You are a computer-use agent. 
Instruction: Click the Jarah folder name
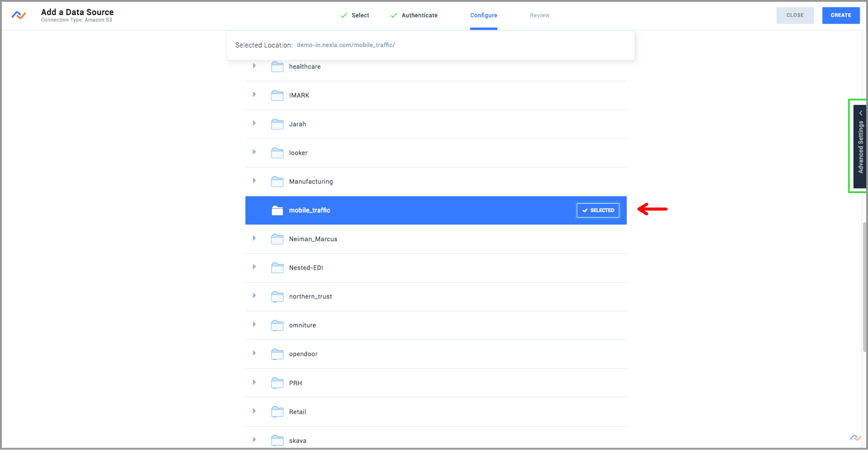[297, 124]
